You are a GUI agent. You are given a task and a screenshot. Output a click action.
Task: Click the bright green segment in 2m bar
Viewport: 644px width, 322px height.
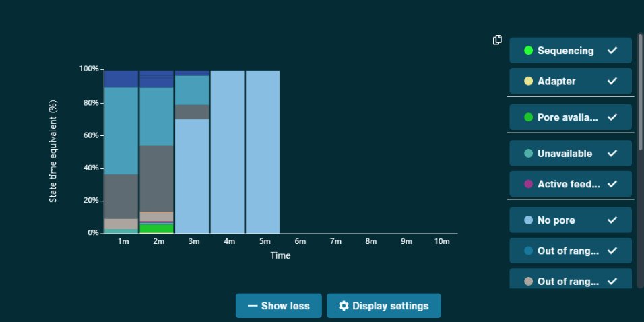[x=156, y=228]
